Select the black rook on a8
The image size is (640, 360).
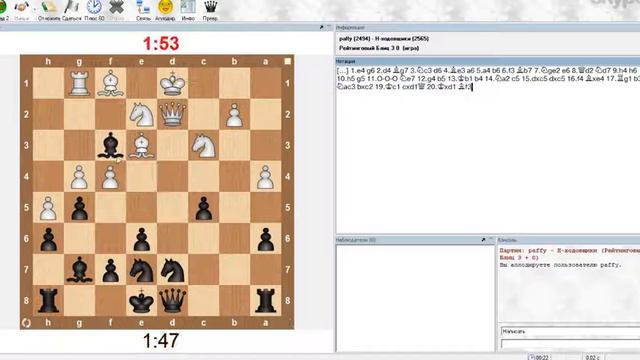point(265,300)
